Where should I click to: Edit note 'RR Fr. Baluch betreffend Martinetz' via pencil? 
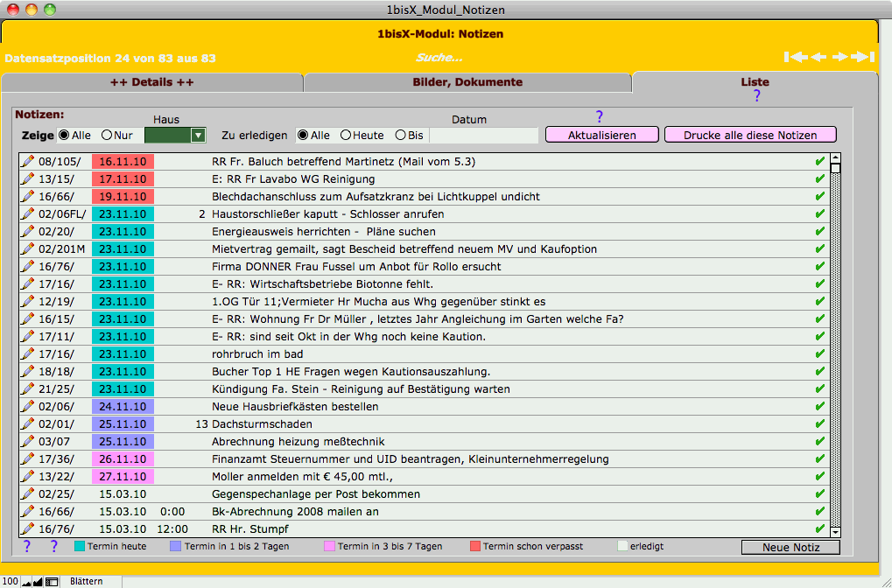pos(27,162)
